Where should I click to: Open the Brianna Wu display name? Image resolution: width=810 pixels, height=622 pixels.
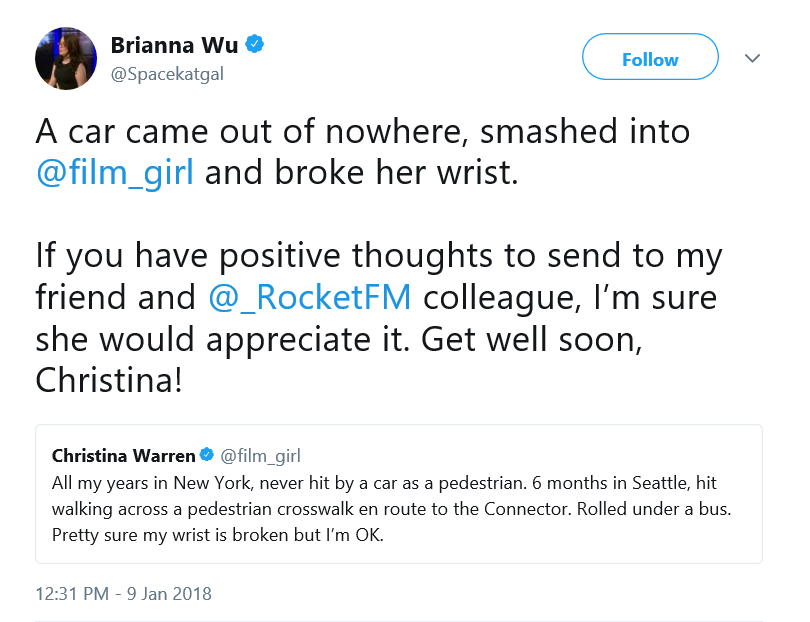(x=174, y=45)
